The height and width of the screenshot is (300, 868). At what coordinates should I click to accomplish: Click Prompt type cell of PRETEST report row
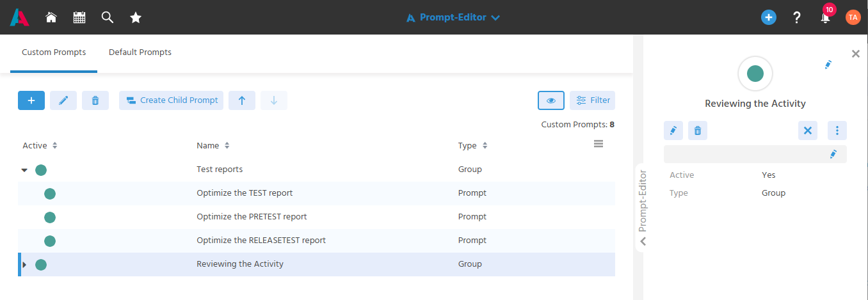pyautogui.click(x=472, y=216)
